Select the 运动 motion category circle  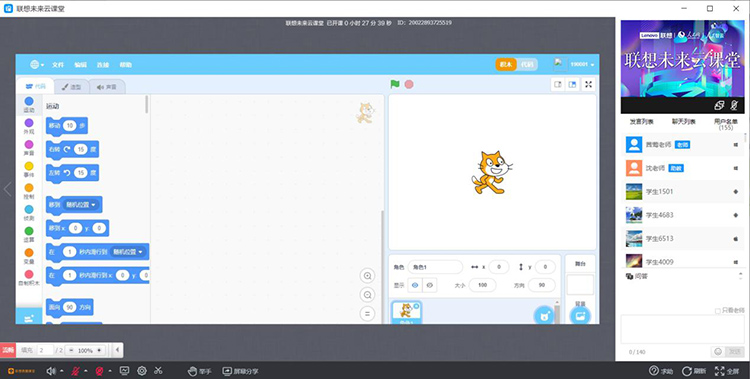[29, 101]
